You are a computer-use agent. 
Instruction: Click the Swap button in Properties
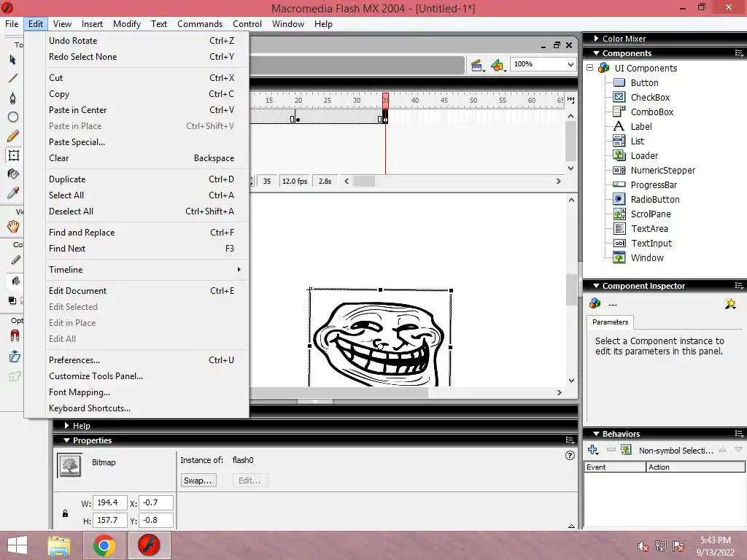click(198, 481)
